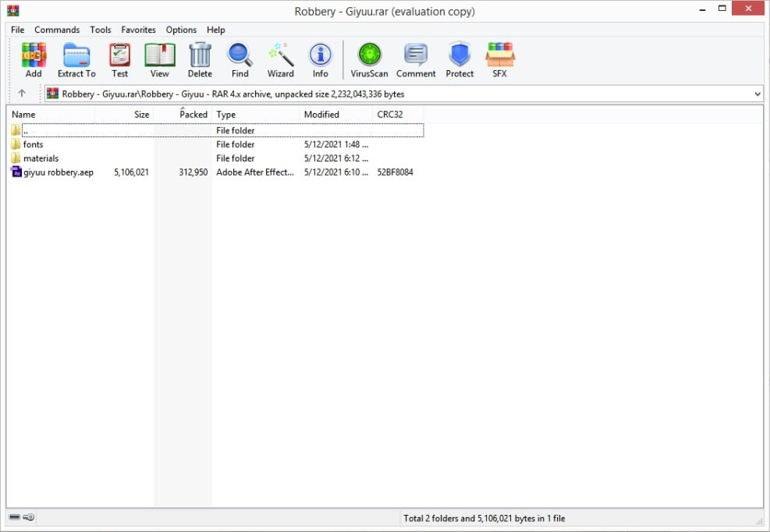Open the Favorites menu

tap(139, 30)
